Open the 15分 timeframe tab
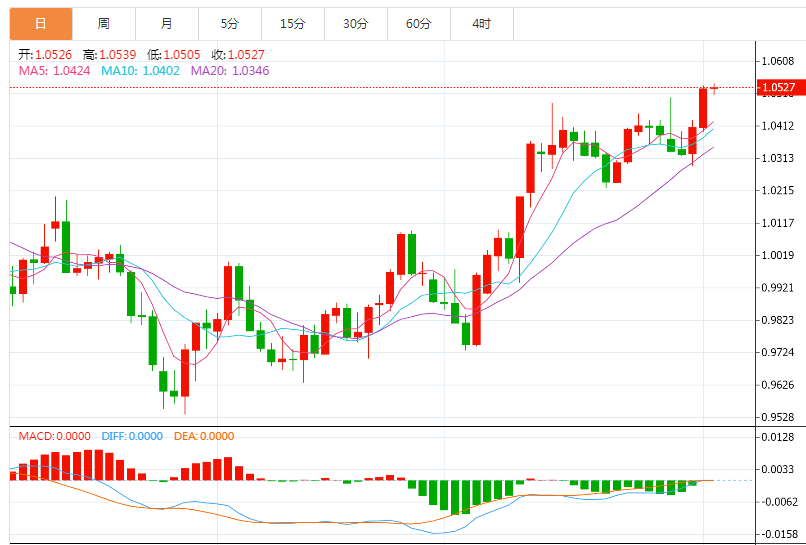 292,24
